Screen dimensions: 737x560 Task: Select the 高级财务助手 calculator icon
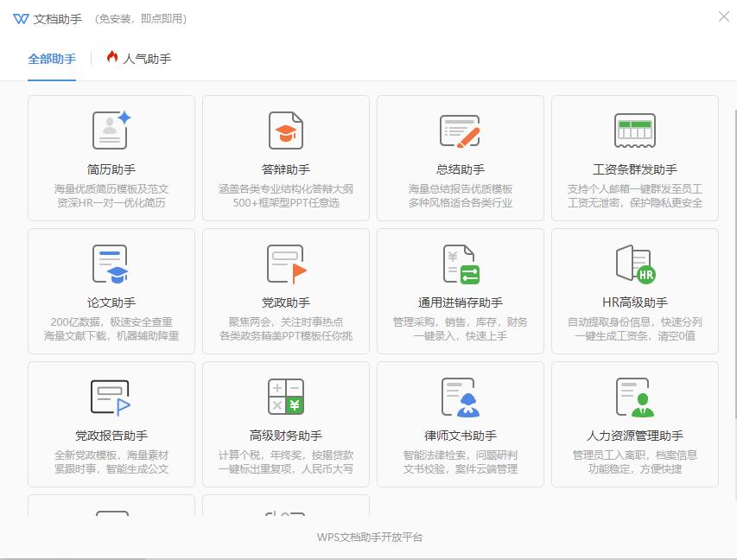tap(285, 397)
